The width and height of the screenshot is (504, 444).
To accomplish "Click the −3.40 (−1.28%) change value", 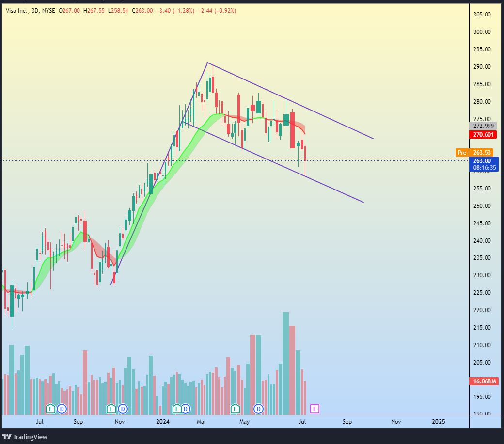I will 175,11.
